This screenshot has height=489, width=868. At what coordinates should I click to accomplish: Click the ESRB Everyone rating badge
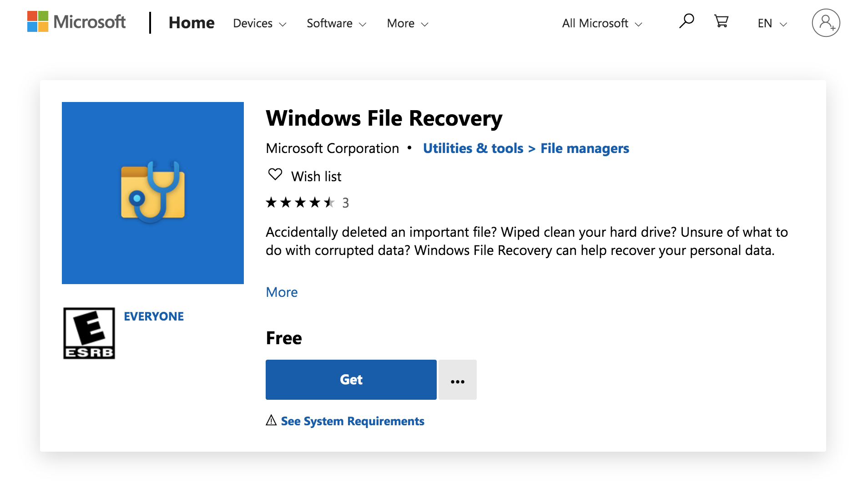coord(89,333)
